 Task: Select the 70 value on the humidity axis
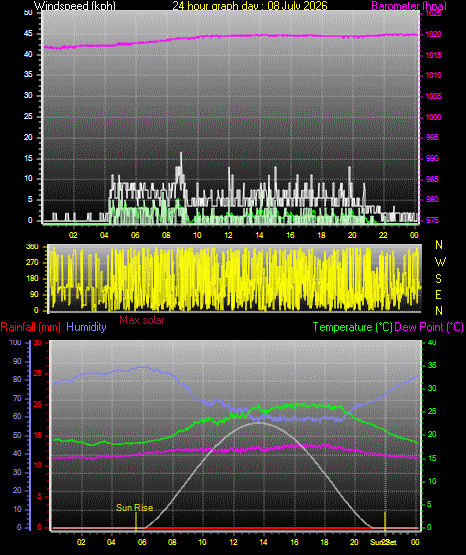click(x=17, y=399)
